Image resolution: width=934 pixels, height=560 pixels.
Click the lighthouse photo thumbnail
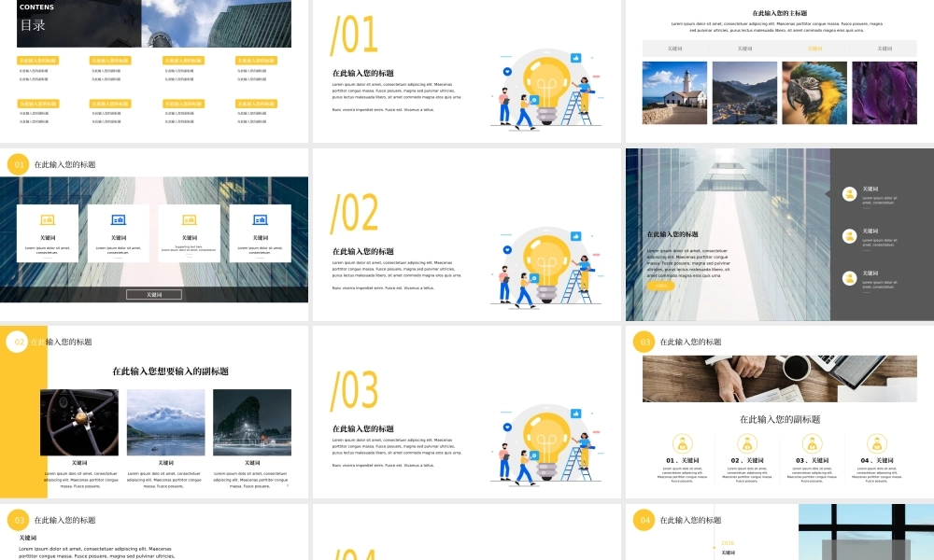[674, 92]
